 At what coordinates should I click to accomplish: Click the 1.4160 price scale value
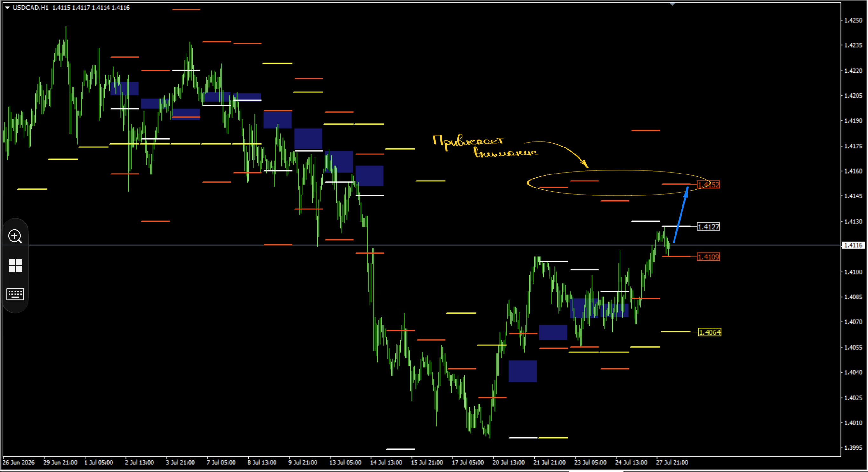[x=853, y=171]
